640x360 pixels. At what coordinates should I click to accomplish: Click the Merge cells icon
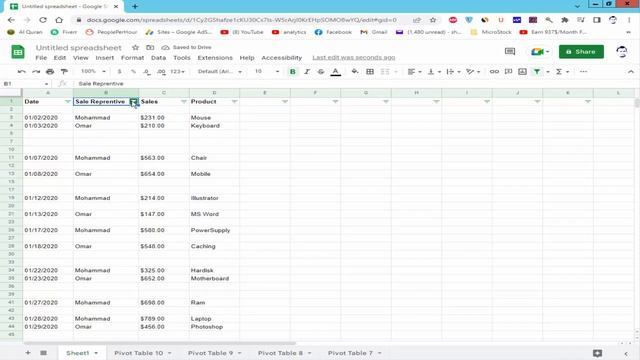[385, 71]
